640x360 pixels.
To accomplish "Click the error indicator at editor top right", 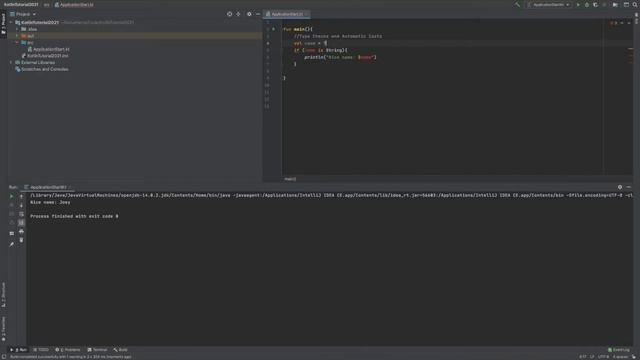I will pyautogui.click(x=613, y=23).
